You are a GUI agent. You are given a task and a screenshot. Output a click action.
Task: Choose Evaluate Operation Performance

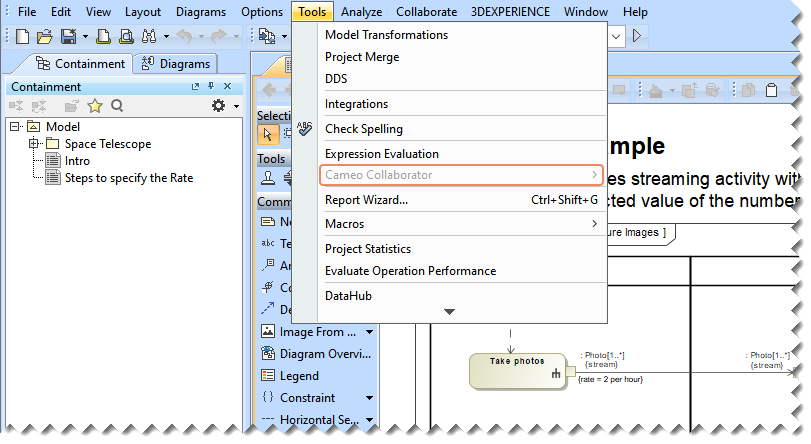[461, 271]
